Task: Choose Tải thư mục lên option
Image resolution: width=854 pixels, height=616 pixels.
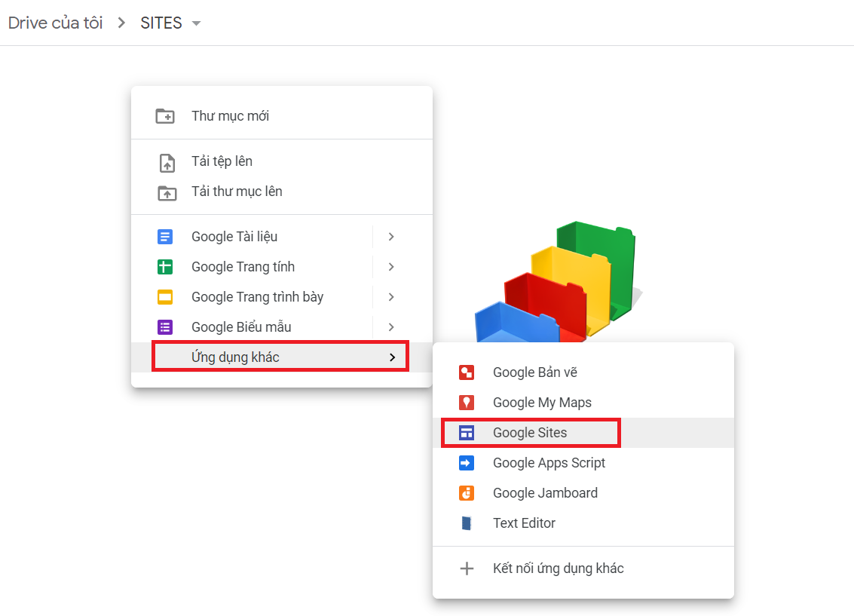Action: pos(282,192)
